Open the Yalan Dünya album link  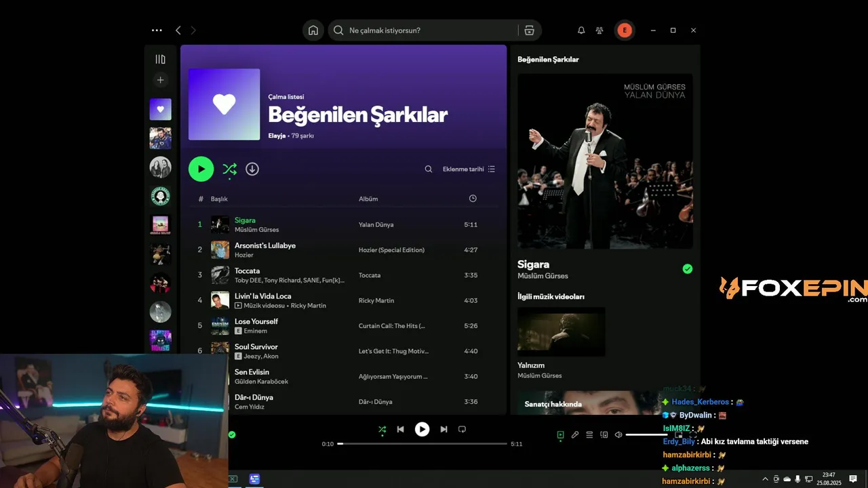[376, 224]
